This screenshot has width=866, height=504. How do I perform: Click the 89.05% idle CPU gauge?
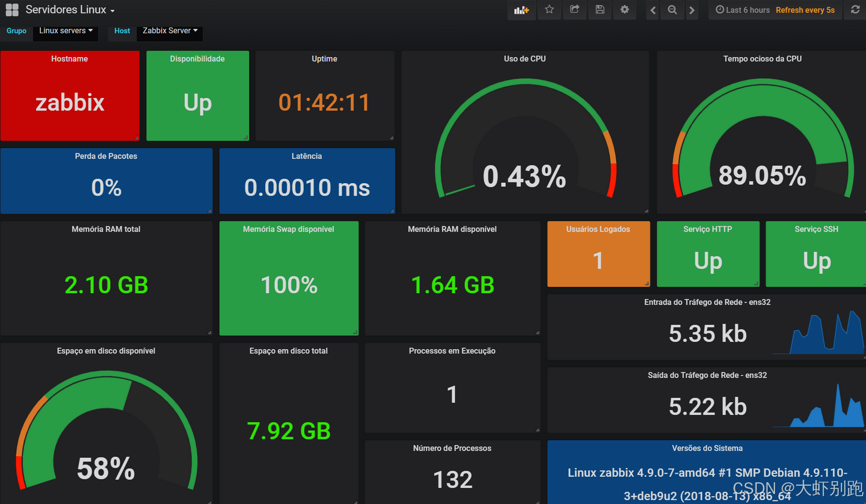click(x=762, y=176)
